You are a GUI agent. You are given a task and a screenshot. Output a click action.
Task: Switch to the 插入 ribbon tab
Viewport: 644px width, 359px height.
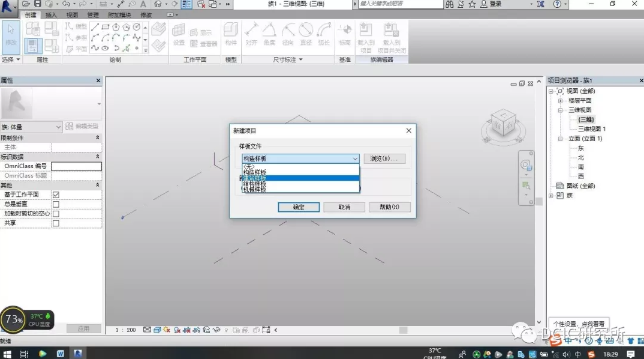52,14
